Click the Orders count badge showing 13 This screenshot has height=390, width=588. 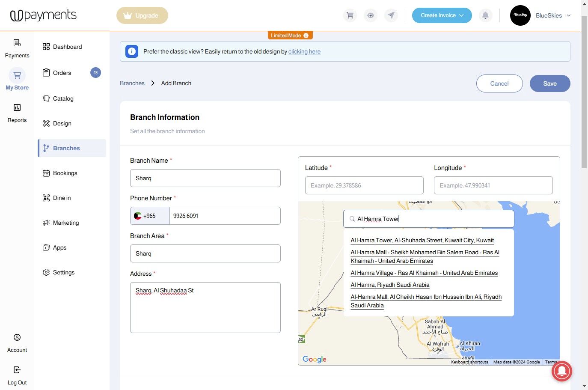(x=95, y=73)
